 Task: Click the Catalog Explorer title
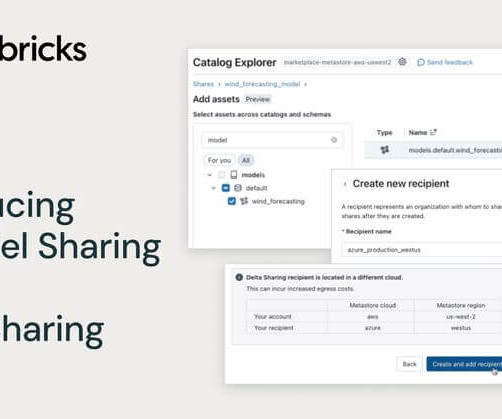(235, 62)
